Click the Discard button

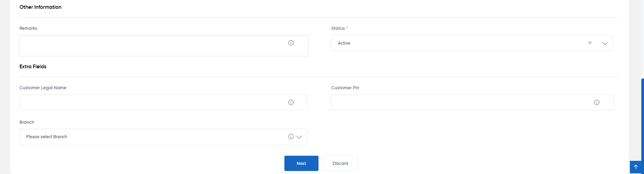pos(340,163)
